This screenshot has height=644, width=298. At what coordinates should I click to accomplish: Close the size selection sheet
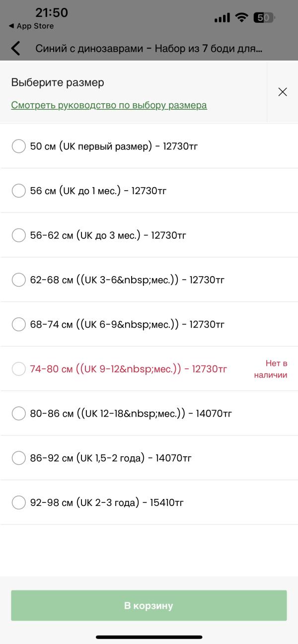[x=283, y=92]
